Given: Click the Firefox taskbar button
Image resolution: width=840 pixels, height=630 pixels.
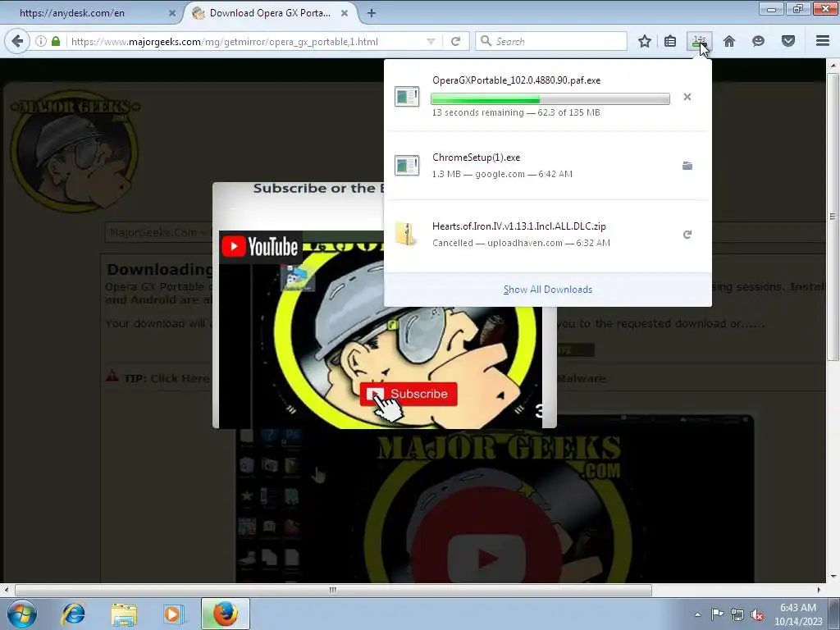Looking at the screenshot, I should pyautogui.click(x=225, y=614).
